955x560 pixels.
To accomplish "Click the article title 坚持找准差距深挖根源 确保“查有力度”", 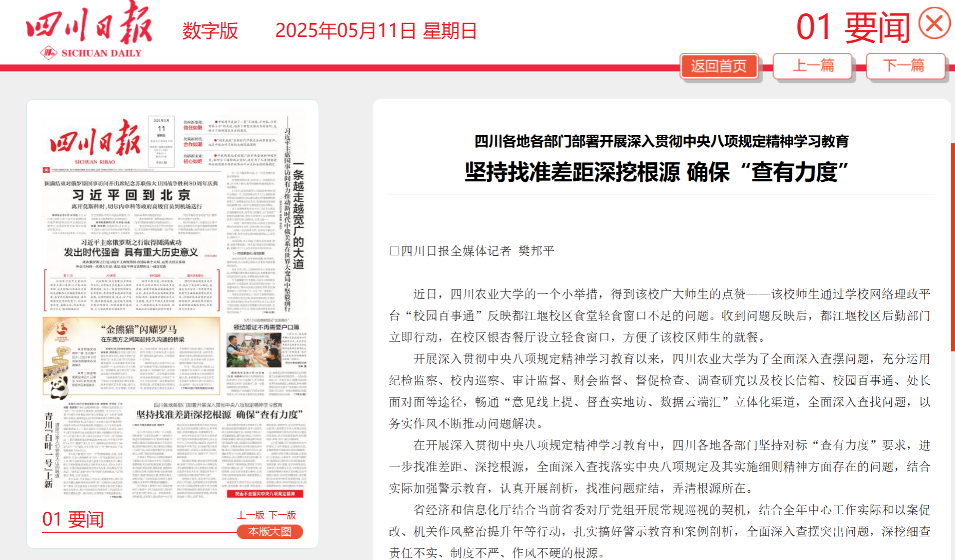I will [x=657, y=172].
